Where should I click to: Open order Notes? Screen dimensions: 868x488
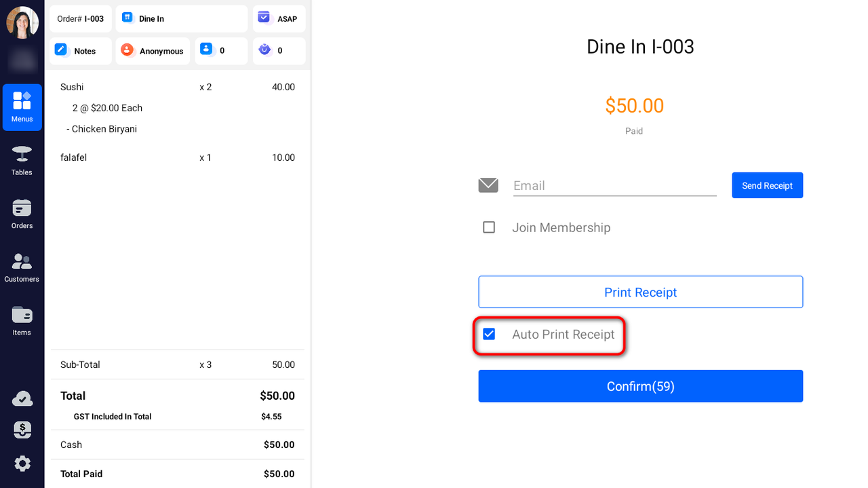80,51
